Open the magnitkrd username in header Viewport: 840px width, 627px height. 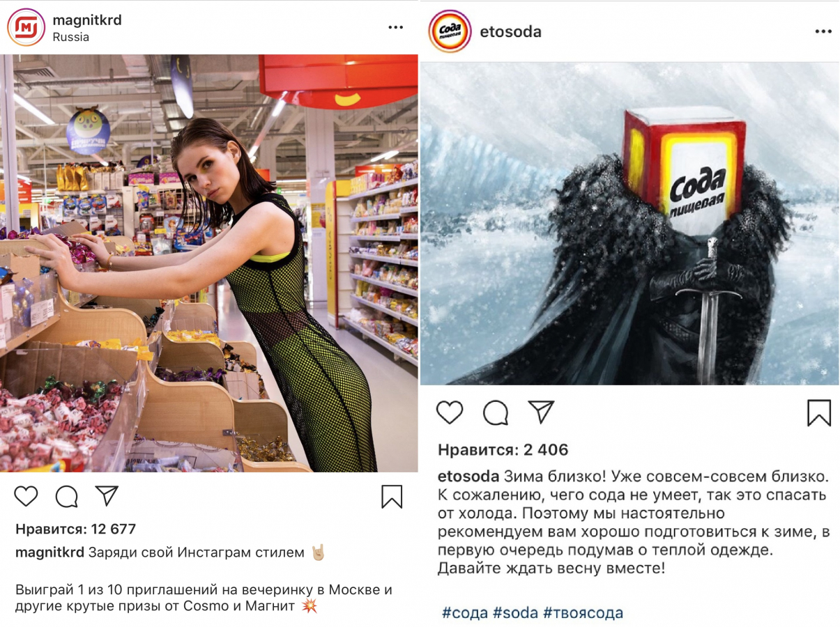(x=87, y=20)
